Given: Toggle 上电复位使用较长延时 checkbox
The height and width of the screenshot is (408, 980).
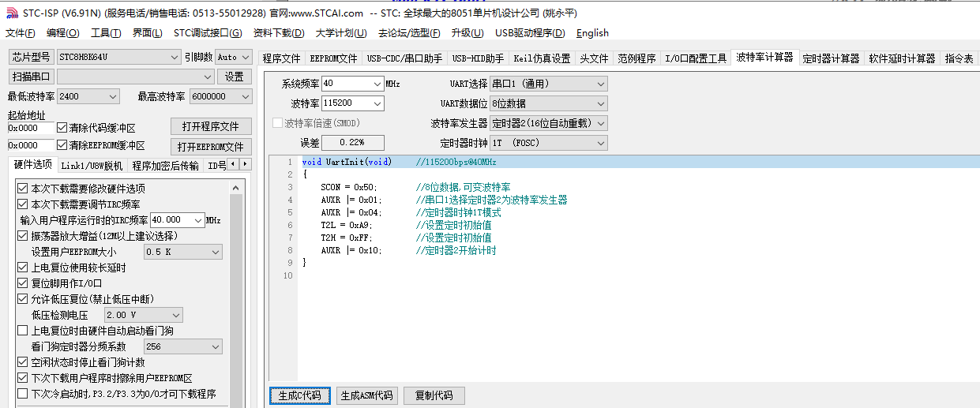Looking at the screenshot, I should pos(22,268).
